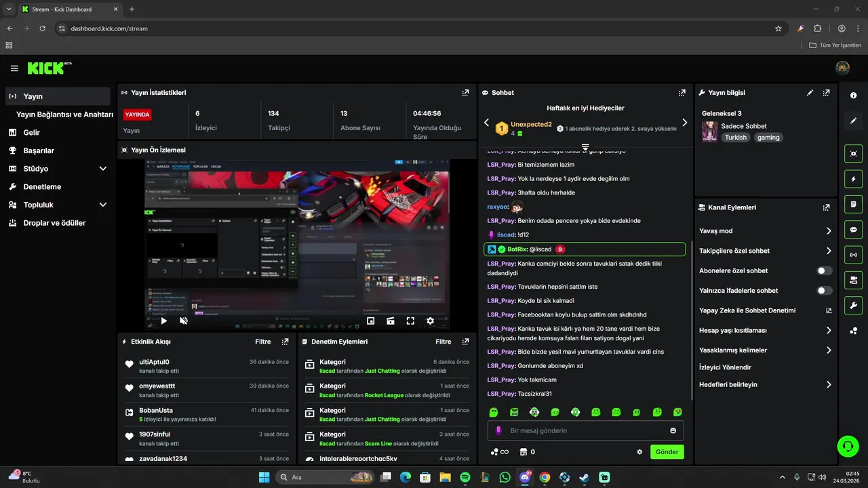868x488 pixels.
Task: Toggle the stream preview widget icon in right sidebar
Action: pyautogui.click(x=854, y=154)
